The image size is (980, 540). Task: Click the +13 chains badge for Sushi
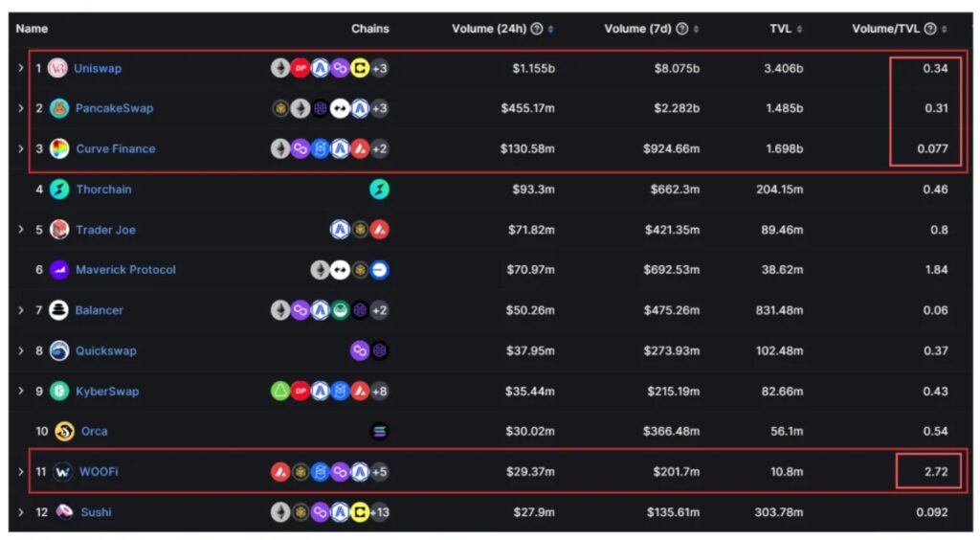pos(380,512)
